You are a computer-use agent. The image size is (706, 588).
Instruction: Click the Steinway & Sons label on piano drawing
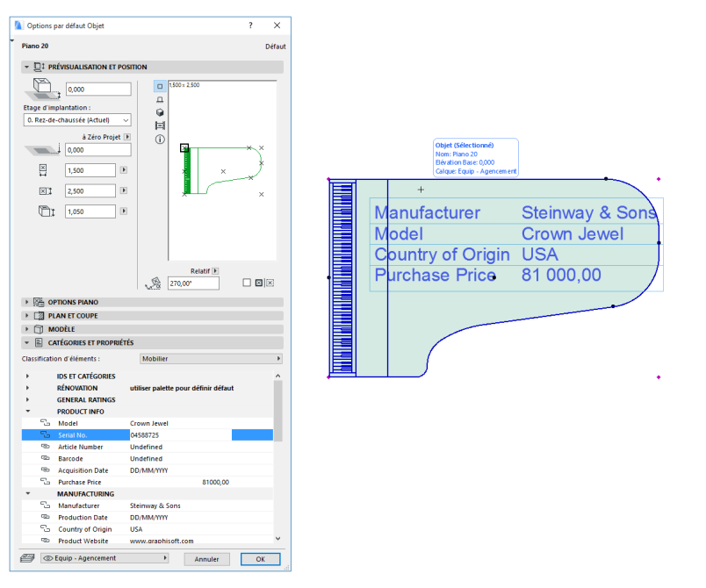(x=589, y=212)
